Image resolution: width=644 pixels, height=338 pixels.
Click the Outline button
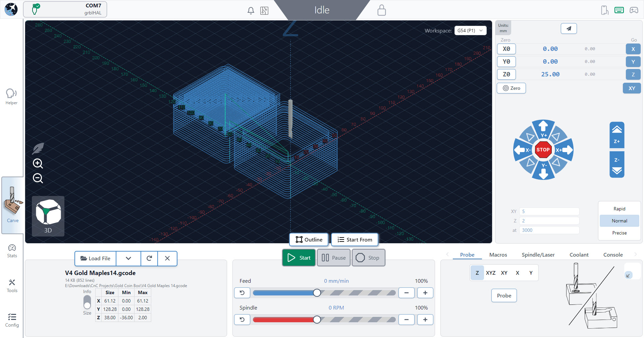pyautogui.click(x=309, y=240)
